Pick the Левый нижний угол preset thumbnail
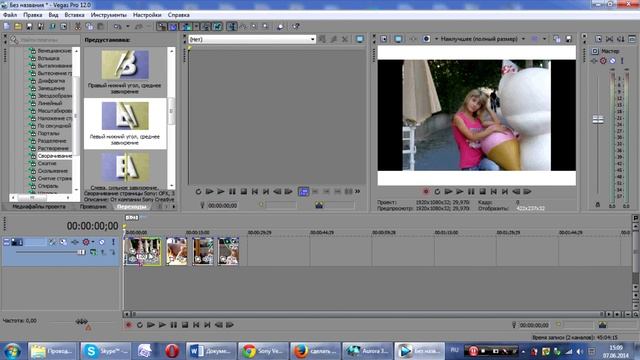 [x=125, y=116]
